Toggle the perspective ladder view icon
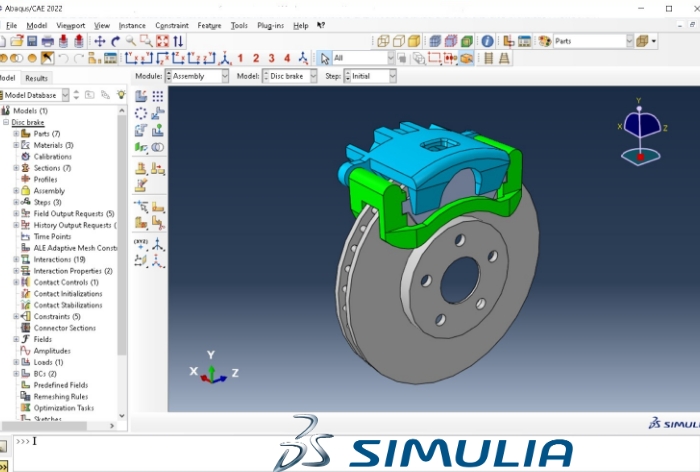 tap(504, 58)
